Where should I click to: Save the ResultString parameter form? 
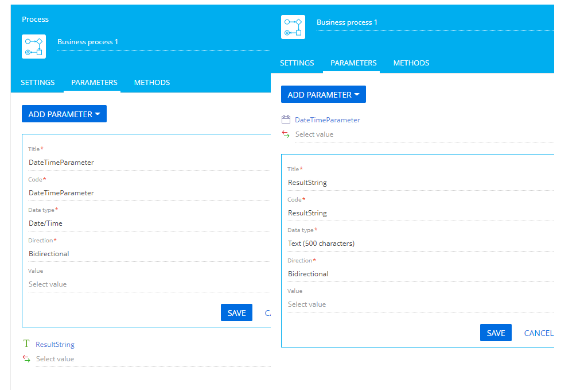(496, 333)
